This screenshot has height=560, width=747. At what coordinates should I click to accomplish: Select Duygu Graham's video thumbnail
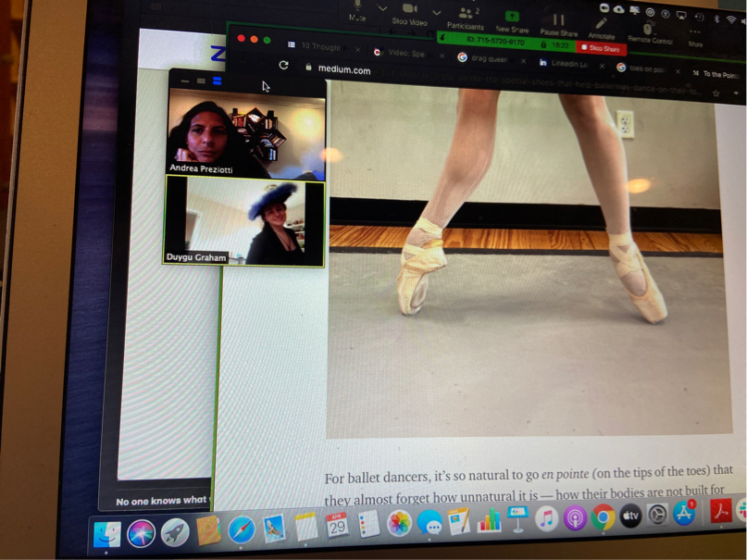tap(244, 221)
